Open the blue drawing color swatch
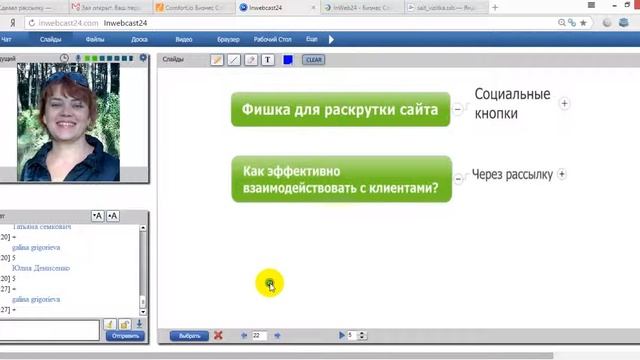Screen dimensions: 640x360 pos(288,60)
